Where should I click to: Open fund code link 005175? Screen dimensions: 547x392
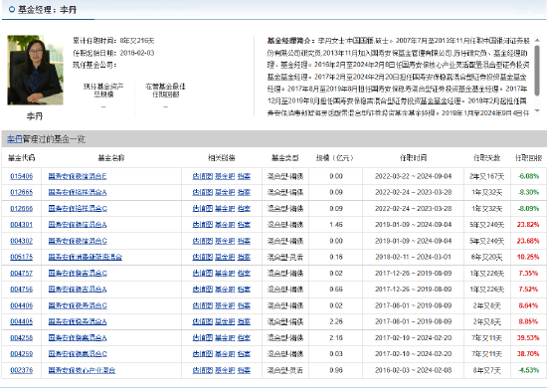tap(21, 257)
